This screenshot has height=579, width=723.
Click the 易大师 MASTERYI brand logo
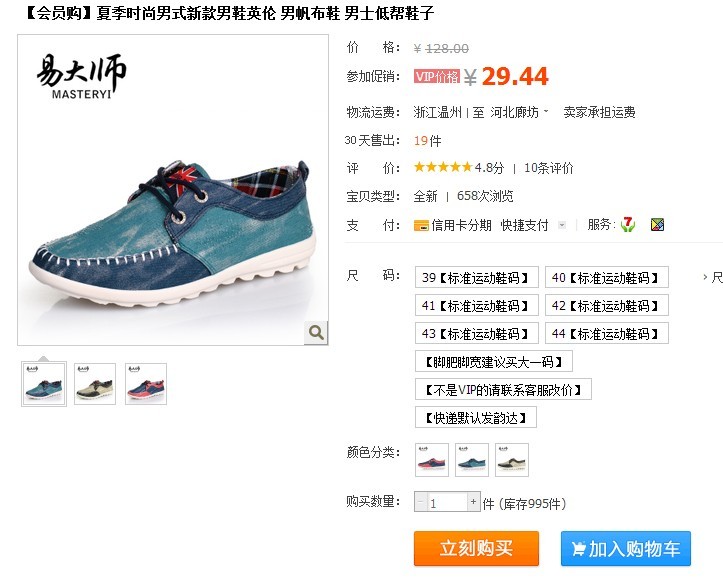tap(81, 77)
